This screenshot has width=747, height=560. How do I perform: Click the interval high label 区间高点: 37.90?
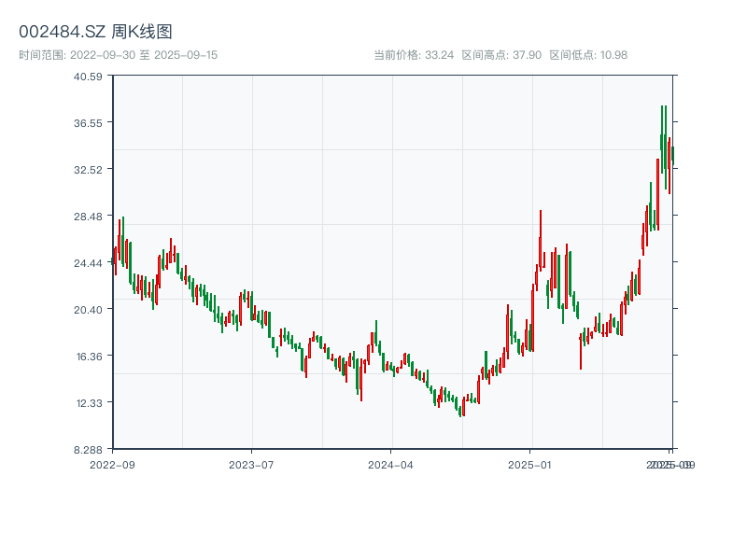tap(501, 55)
